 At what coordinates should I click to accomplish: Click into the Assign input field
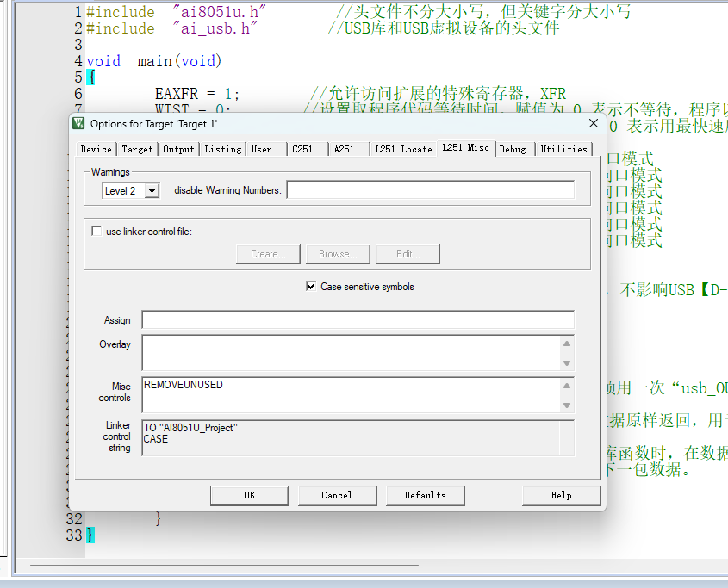(358, 319)
